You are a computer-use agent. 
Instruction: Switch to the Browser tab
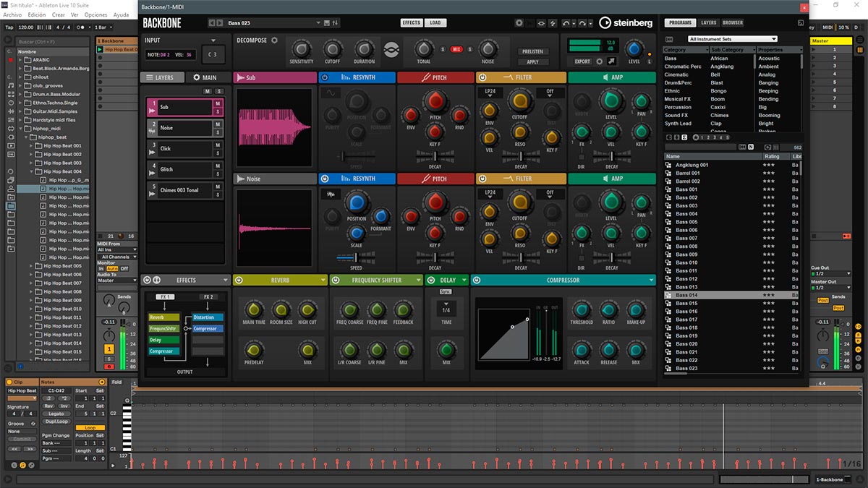[733, 23]
